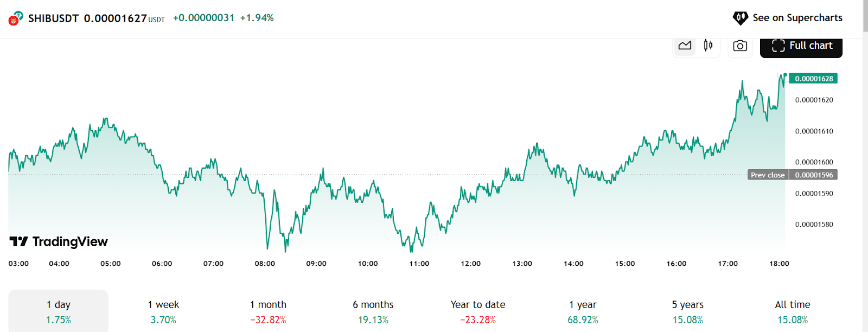Open Full chart view
The height and width of the screenshot is (332, 868).
coord(801,46)
